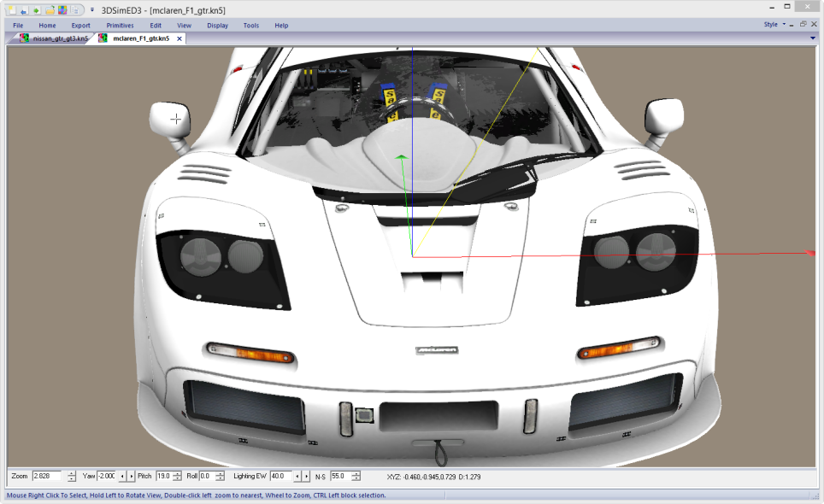824x504 pixels.
Task: Open the Edit menu
Action: click(x=156, y=26)
